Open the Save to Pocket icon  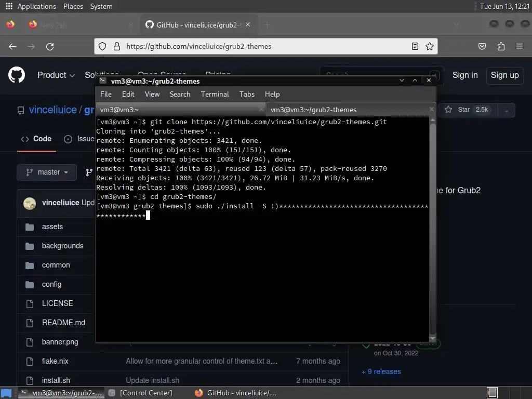482,46
